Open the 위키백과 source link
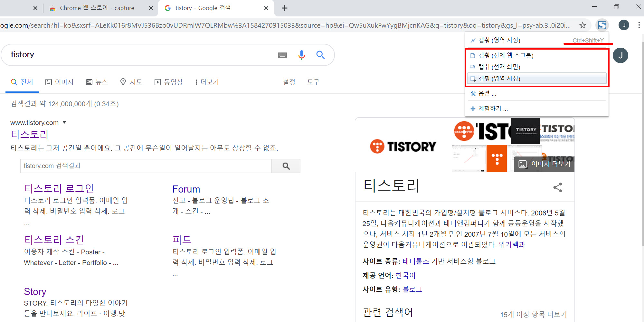This screenshot has width=644, height=322. click(512, 245)
